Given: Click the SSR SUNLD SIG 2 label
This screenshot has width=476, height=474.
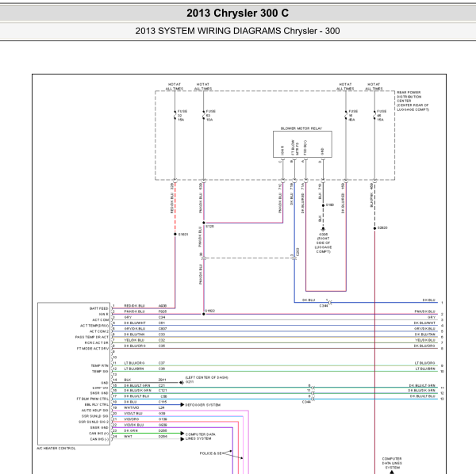Looking at the screenshot, I should (x=94, y=422).
